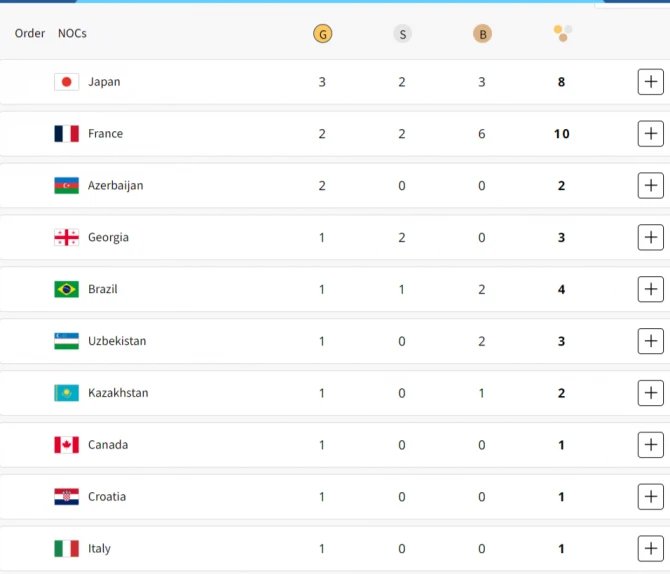This screenshot has width=670, height=574.
Task: Click the NOCs column header
Action: [x=72, y=33]
